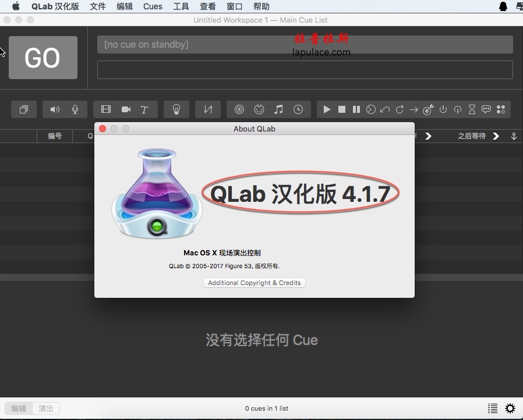Add a GoTo cue with right arrow
The image size is (523, 420).
point(414,109)
